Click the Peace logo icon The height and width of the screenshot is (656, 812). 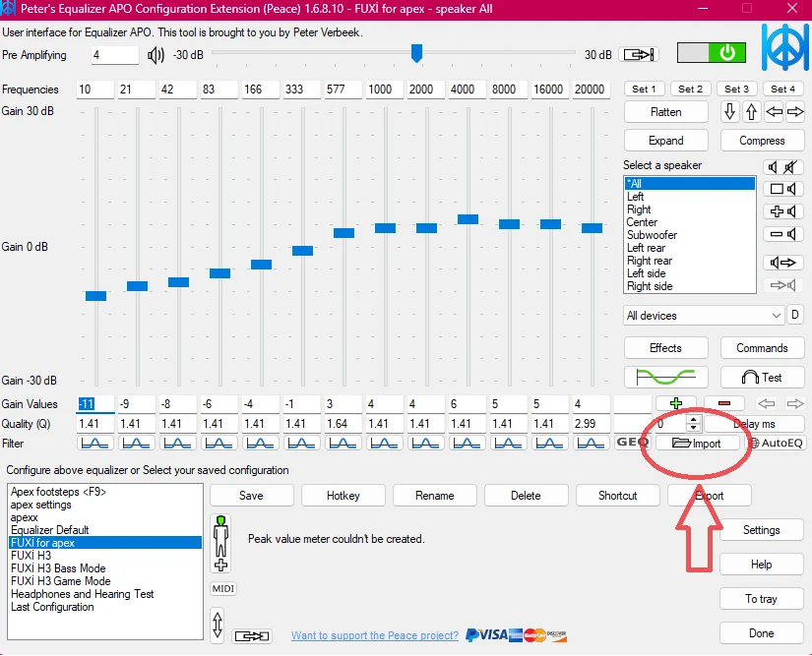point(784,47)
